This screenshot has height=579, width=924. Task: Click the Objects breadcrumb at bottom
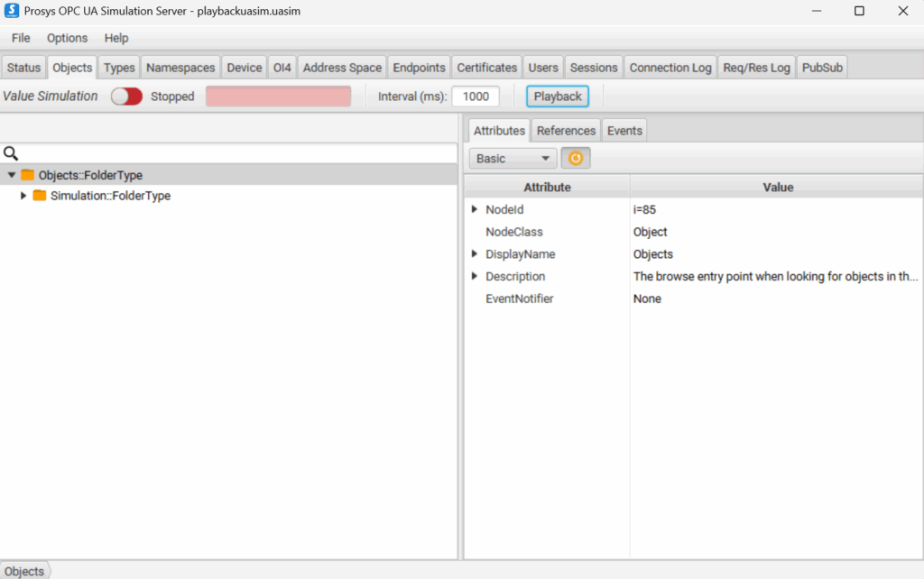click(24, 571)
